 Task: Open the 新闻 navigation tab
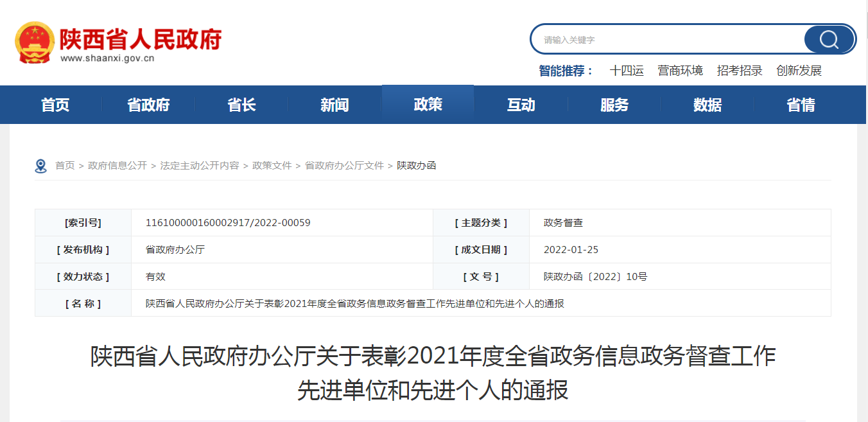click(334, 105)
